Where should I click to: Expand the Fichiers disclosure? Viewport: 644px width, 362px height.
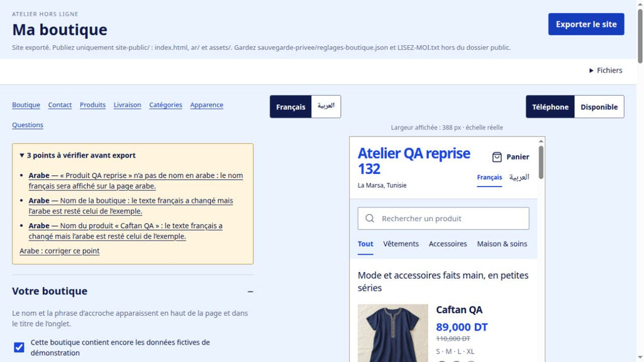point(606,70)
